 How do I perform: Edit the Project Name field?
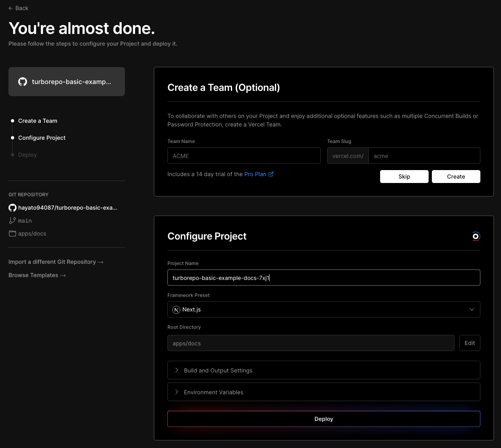tap(324, 278)
